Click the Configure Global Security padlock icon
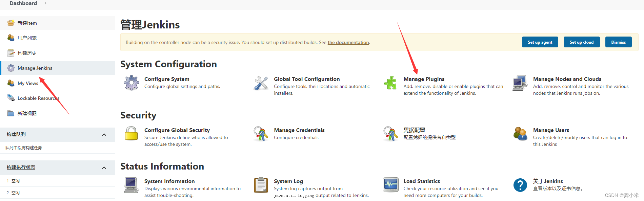 pyautogui.click(x=131, y=134)
